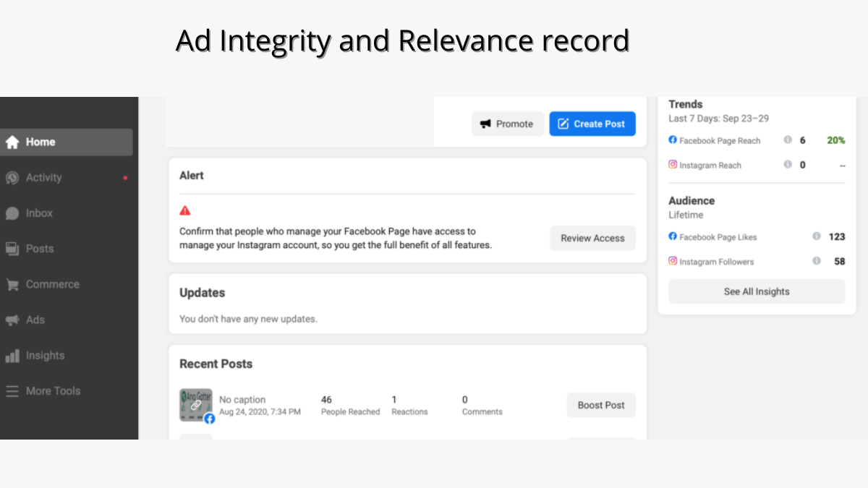Click the Promote button

508,124
